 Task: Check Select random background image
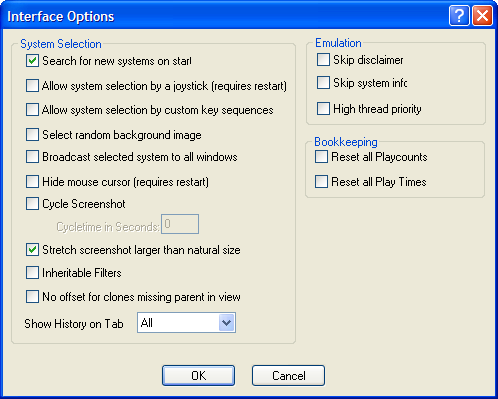[x=32, y=135]
